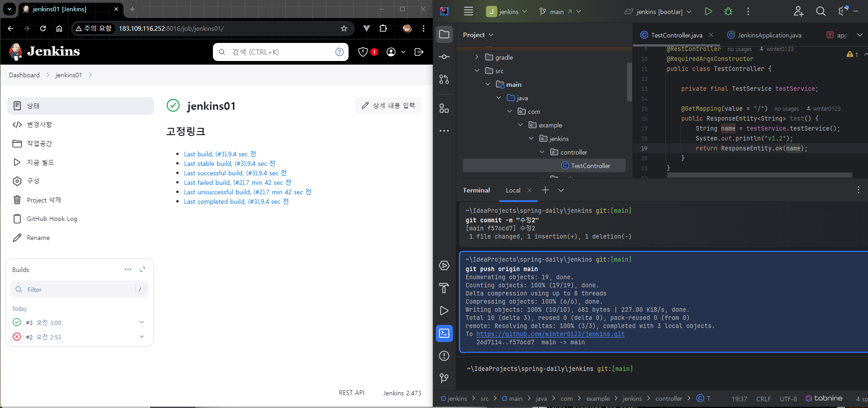
Task: Open Git tool window icon
Action: pos(444,378)
